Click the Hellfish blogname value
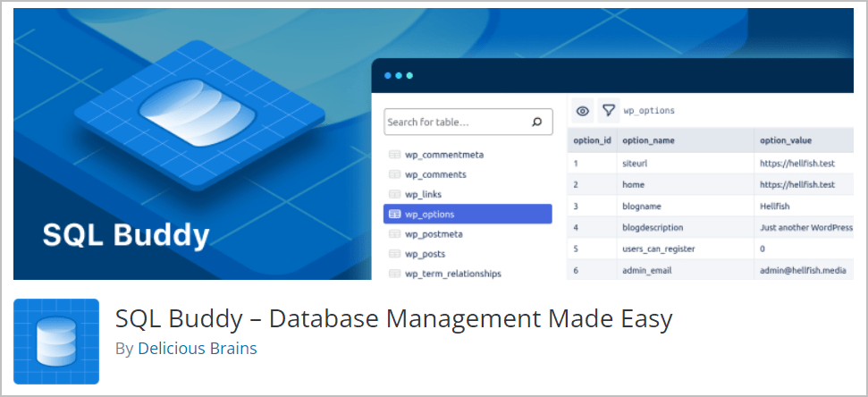Screen dimensions: 868x397 tap(774, 206)
